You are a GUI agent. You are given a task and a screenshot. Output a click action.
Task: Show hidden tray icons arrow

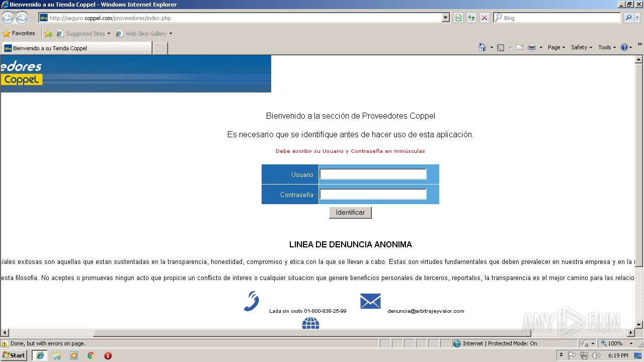(x=561, y=355)
